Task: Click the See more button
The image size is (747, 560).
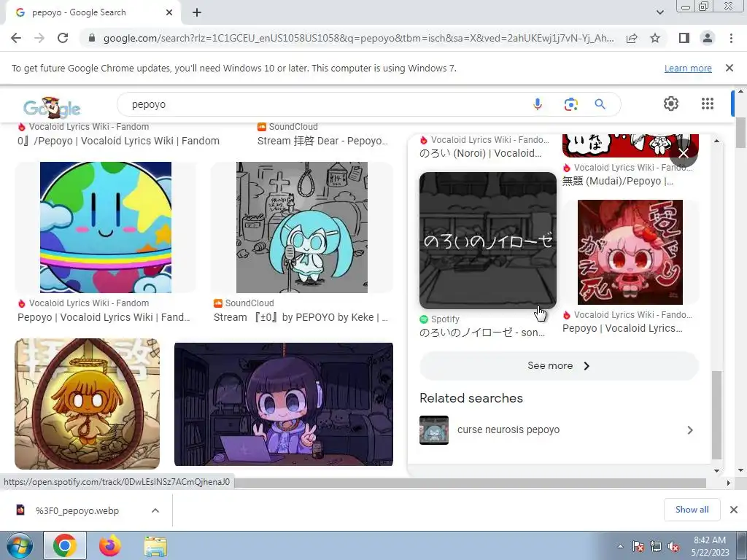Action: [x=559, y=366]
